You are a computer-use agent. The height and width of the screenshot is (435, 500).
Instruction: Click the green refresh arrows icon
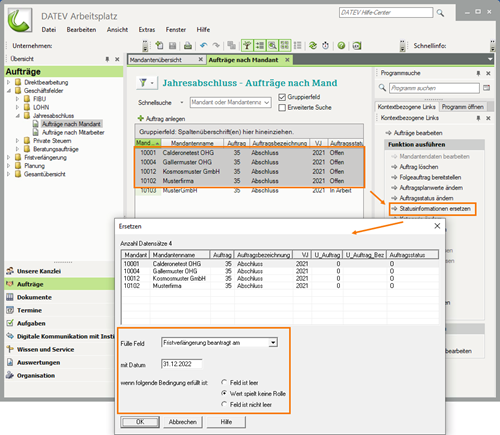(313, 45)
